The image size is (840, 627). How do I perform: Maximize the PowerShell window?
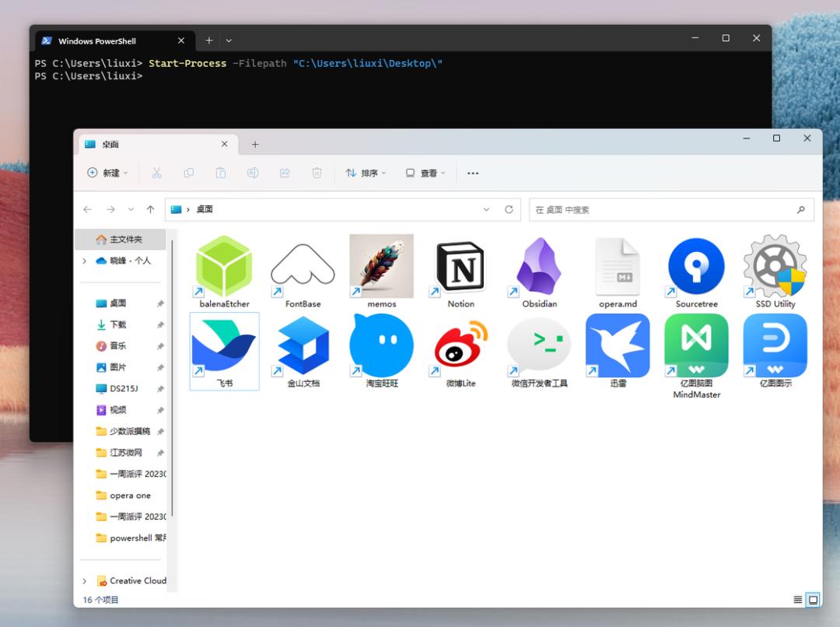pyautogui.click(x=726, y=38)
